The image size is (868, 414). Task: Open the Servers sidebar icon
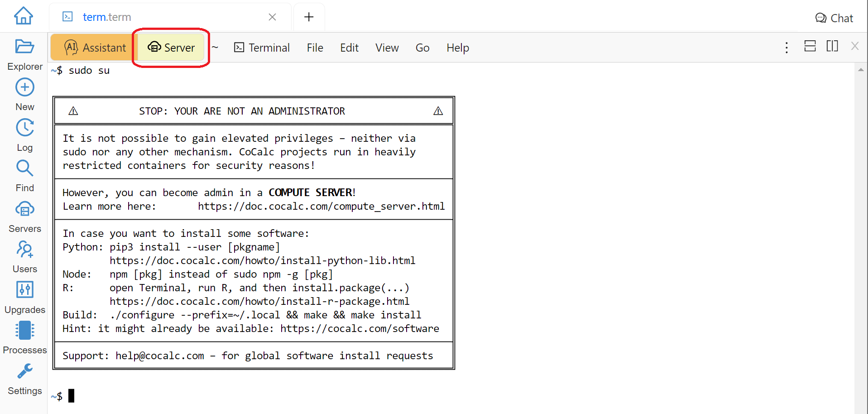coord(24,209)
